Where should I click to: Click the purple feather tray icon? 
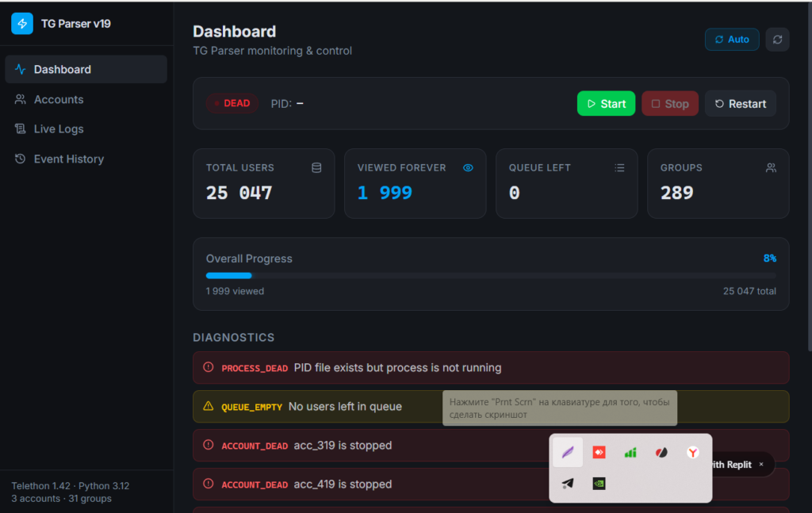pos(568,453)
